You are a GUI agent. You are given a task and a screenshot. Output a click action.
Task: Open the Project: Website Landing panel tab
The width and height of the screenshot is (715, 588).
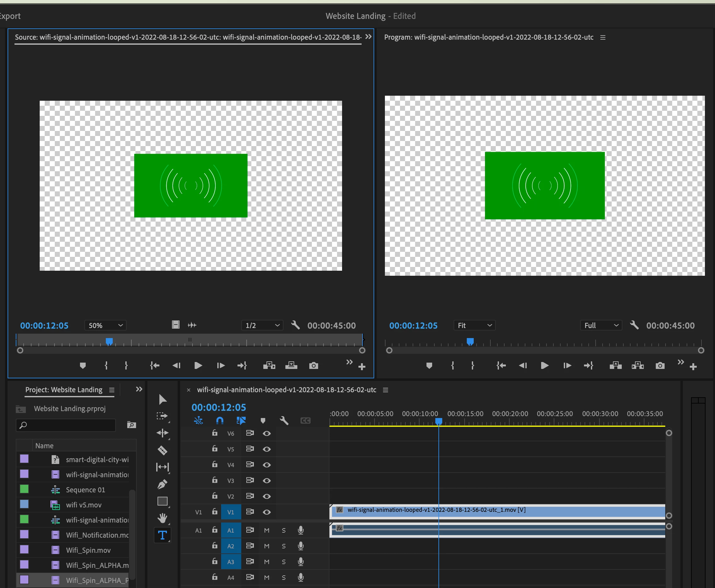(64, 389)
